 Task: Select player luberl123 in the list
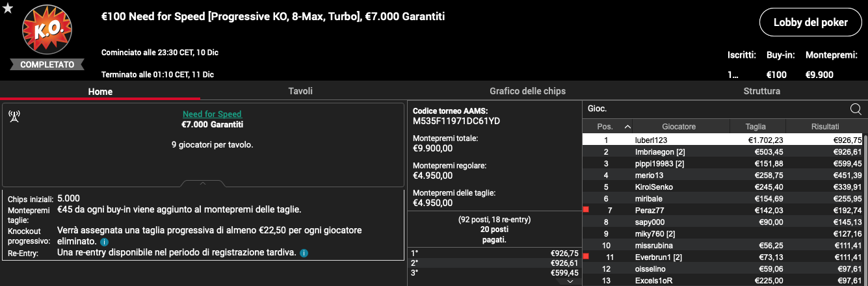click(x=651, y=140)
